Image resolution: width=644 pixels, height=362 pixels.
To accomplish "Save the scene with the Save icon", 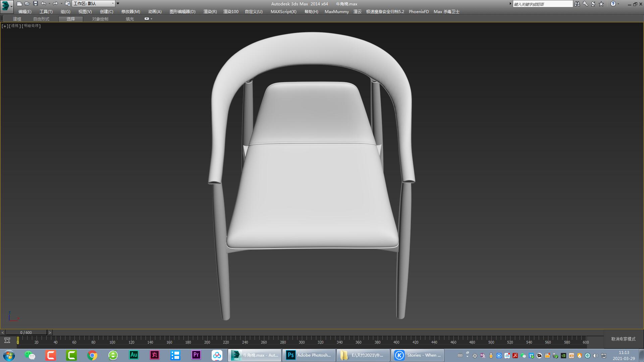I will tap(35, 4).
